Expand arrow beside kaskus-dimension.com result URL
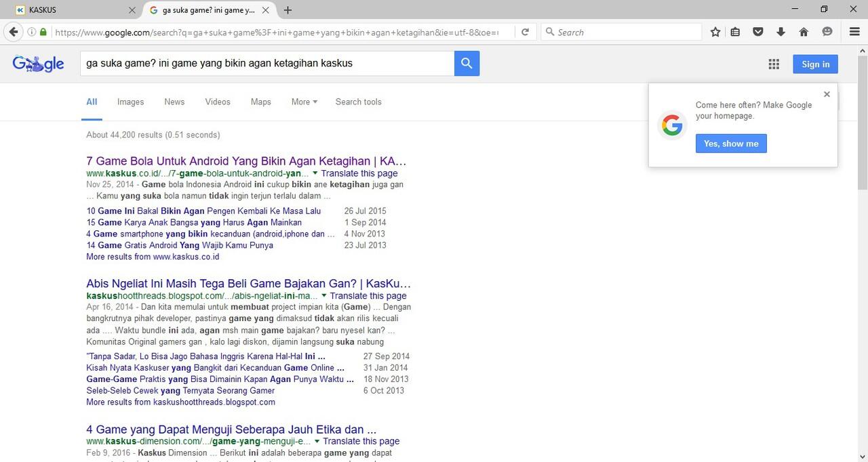The height and width of the screenshot is (462, 868). point(317,442)
